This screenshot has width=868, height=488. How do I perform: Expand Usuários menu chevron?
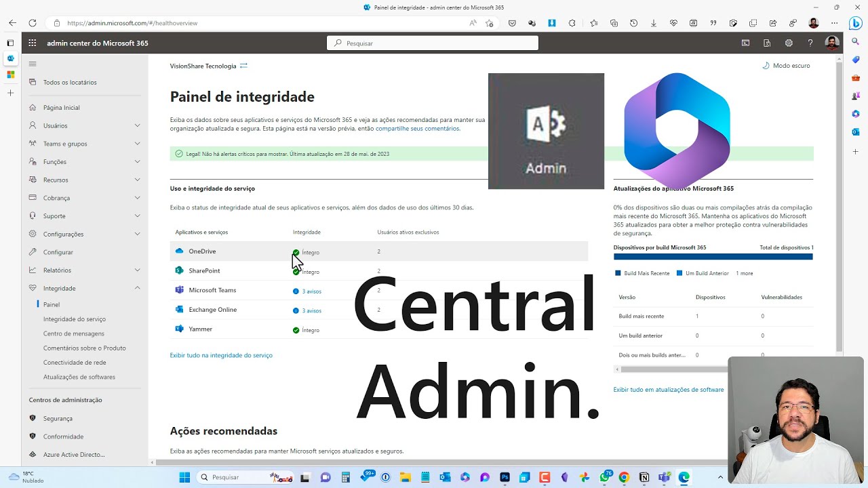tap(138, 125)
